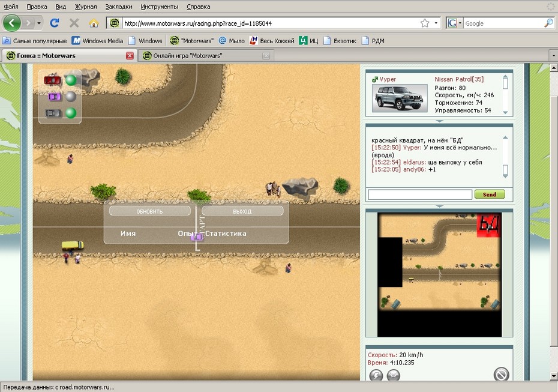This screenshot has width=558, height=392.
Task: Go to the browser Home page
Action: tap(94, 23)
